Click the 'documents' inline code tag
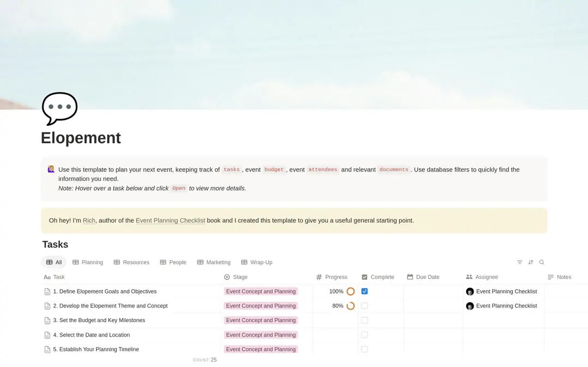Viewport: 588px width, 367px height. [x=394, y=169]
